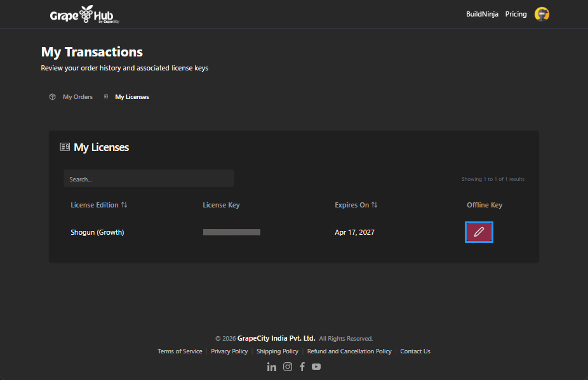This screenshot has width=588, height=380.
Task: Toggle sorting on License Edition column
Action: point(125,205)
